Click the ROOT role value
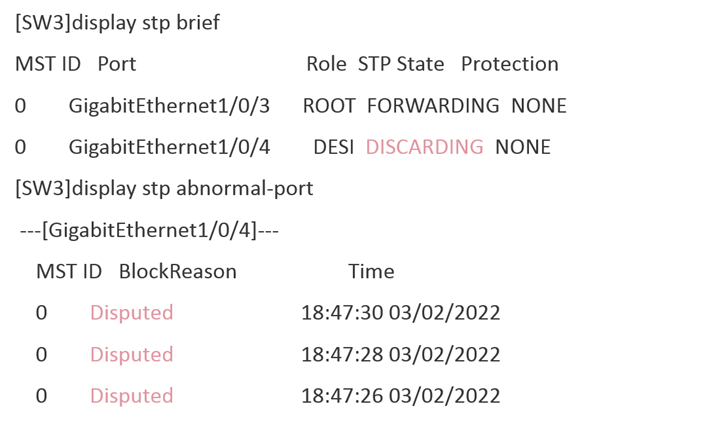Screen dimensions: 726x423 [329, 106]
